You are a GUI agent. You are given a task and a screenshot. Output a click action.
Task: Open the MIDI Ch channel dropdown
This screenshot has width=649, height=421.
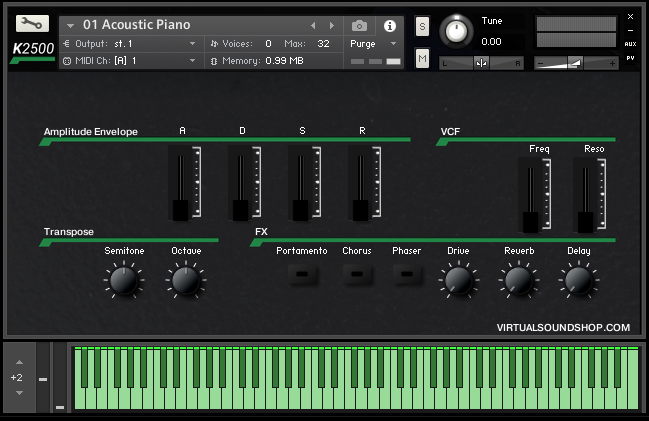click(193, 61)
